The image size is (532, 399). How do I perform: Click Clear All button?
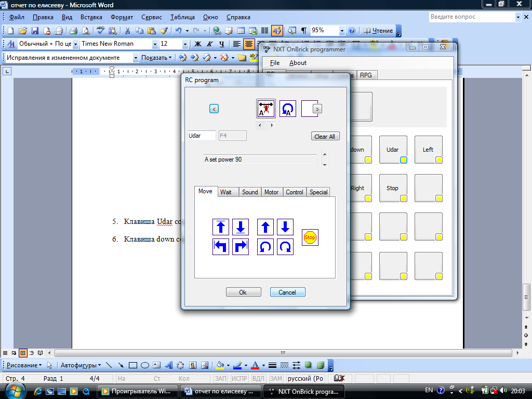tap(325, 136)
